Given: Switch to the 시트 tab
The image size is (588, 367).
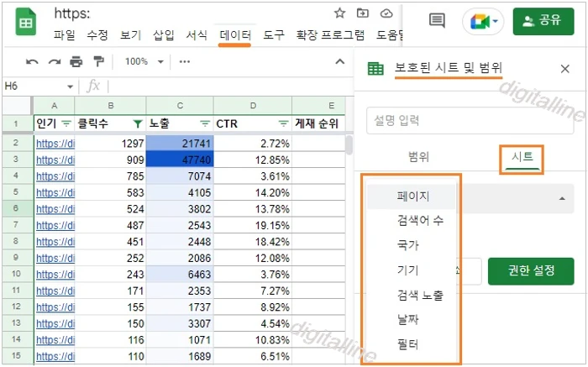Looking at the screenshot, I should (x=522, y=157).
